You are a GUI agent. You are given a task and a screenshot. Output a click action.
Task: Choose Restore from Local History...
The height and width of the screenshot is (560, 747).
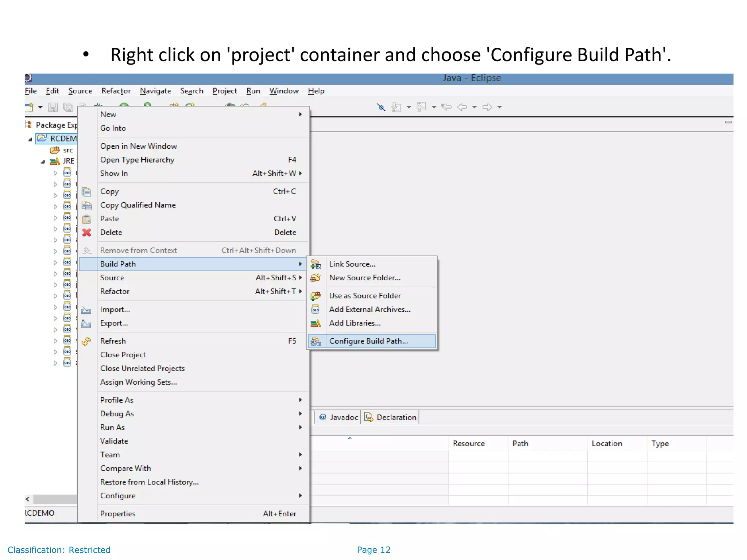[x=193, y=482]
